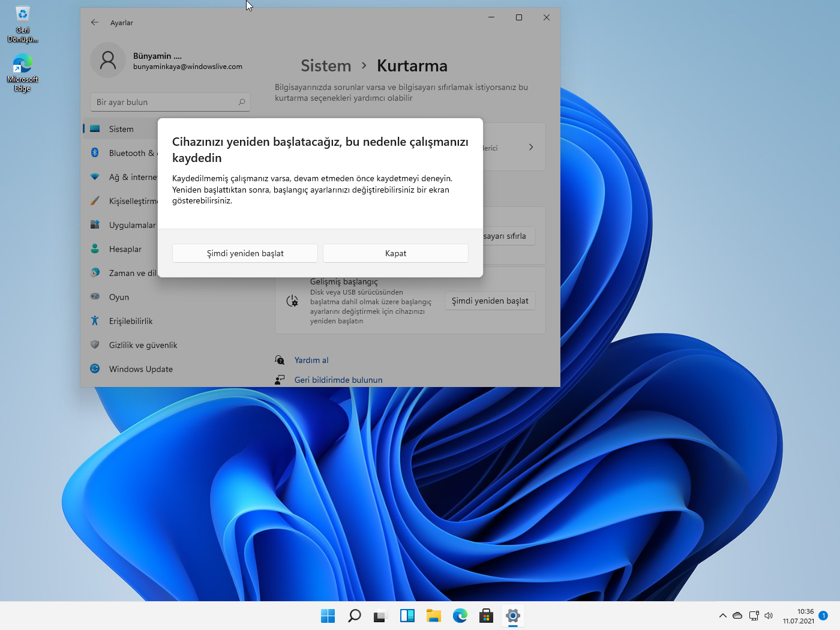
Task: Click the Yardım al help icon
Action: (x=280, y=360)
